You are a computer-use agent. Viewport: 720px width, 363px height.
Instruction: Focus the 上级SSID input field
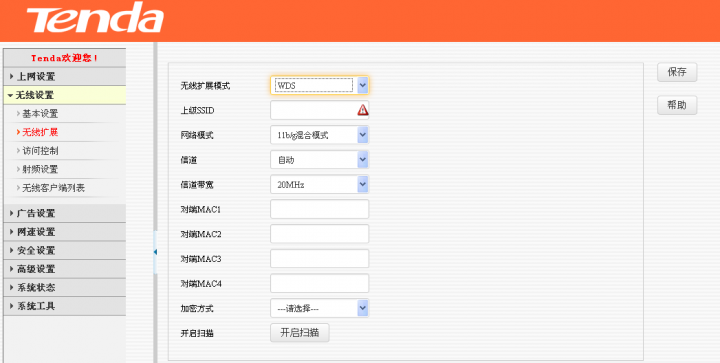click(x=320, y=110)
